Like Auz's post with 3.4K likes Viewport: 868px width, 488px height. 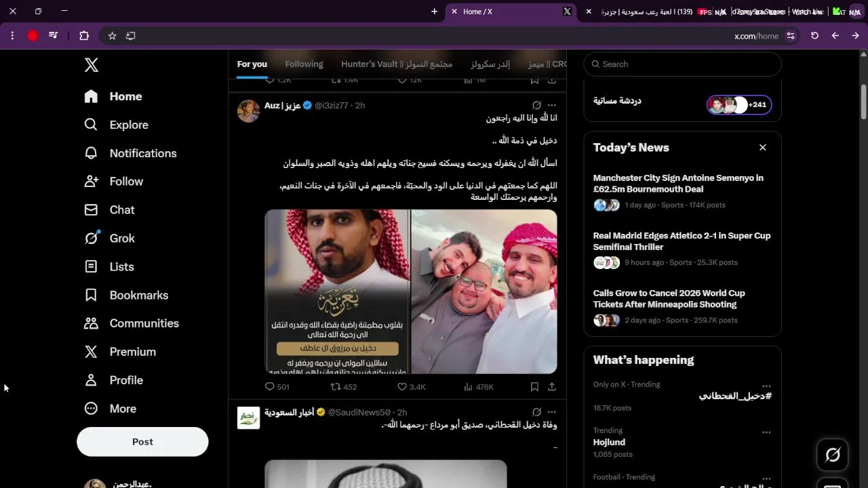coord(411,387)
